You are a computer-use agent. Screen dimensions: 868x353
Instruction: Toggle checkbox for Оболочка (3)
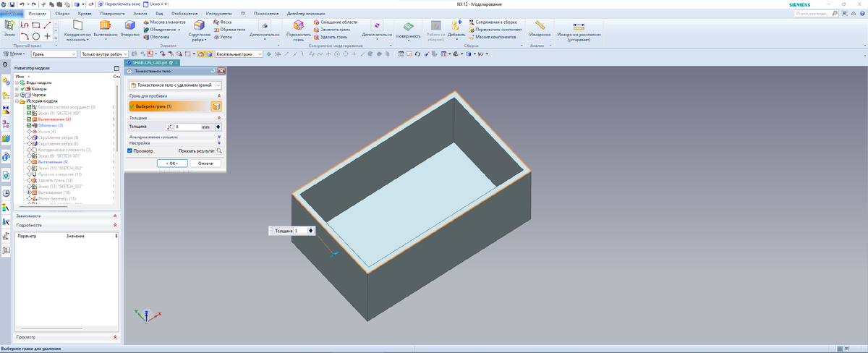pyautogui.click(x=29, y=125)
